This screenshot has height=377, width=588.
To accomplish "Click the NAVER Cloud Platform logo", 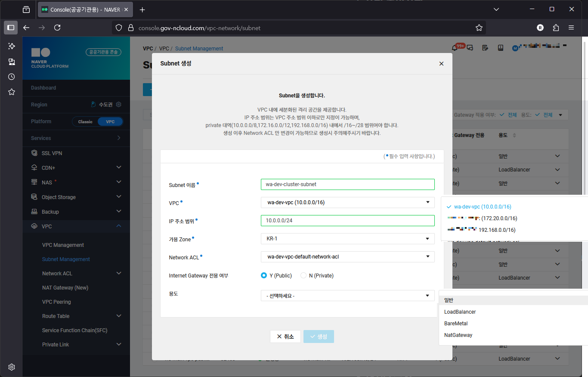I will [x=50, y=58].
